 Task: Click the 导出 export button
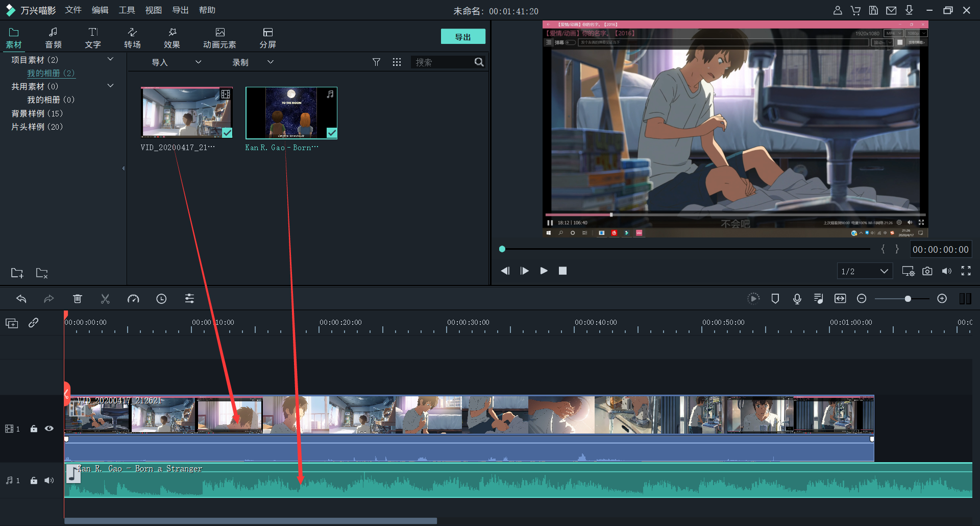point(462,37)
